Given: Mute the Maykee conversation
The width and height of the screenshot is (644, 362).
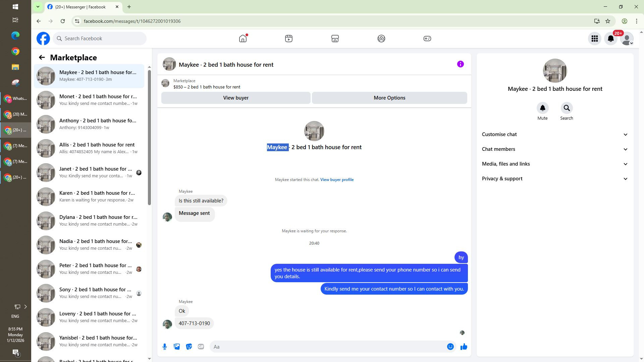Looking at the screenshot, I should click(x=542, y=108).
